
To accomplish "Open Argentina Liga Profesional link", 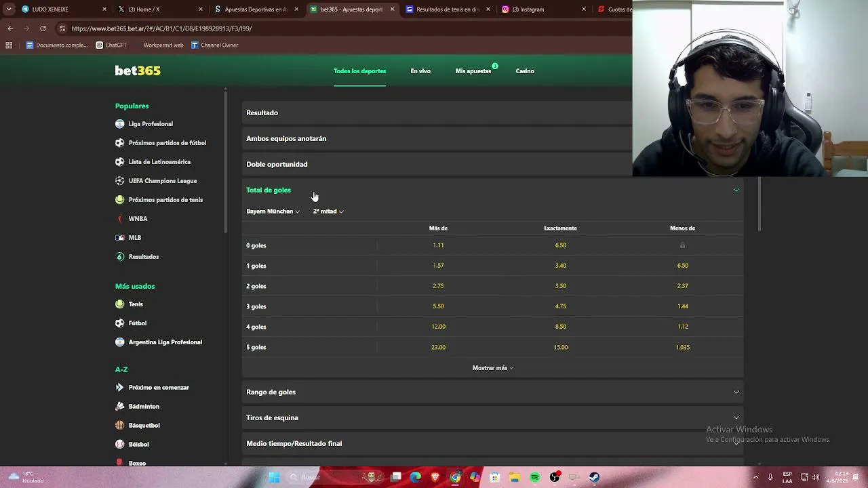I will [x=165, y=342].
